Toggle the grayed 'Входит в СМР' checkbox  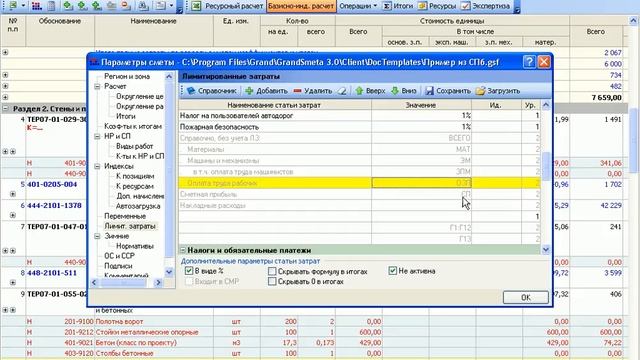(x=189, y=281)
